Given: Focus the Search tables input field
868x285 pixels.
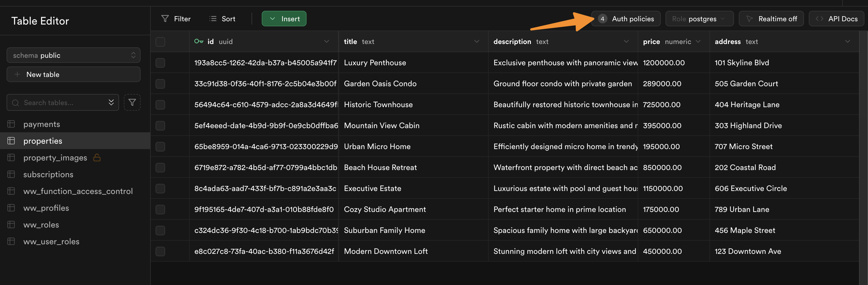Looking at the screenshot, I should pos(62,102).
